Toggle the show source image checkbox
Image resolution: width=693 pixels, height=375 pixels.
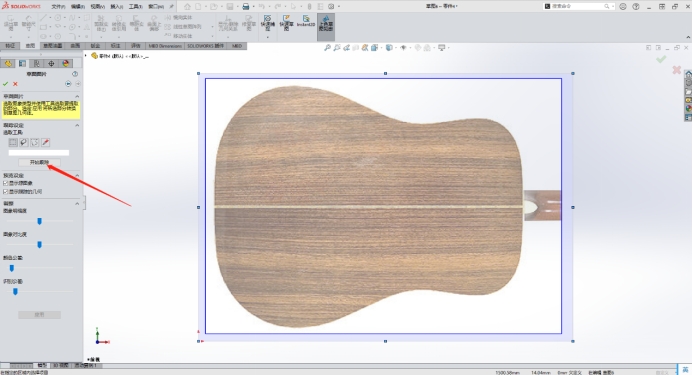tap(6, 183)
